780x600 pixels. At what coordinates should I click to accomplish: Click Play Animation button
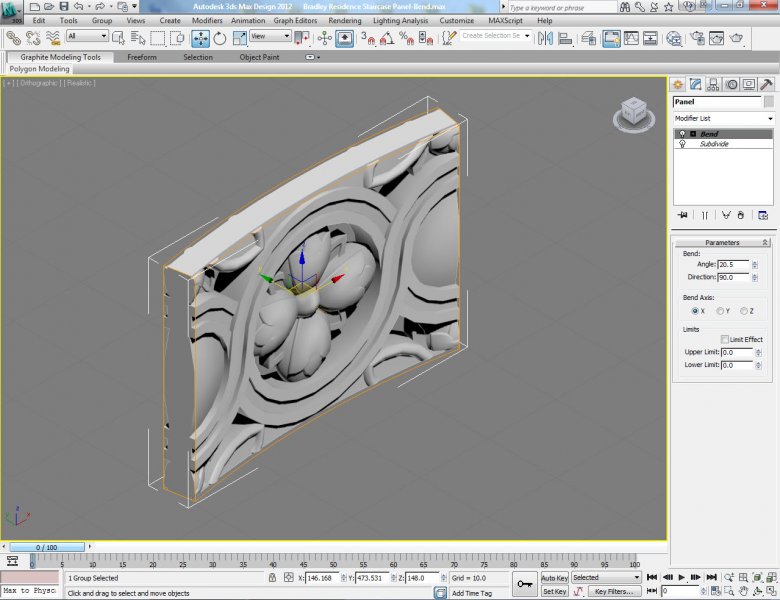[682, 577]
